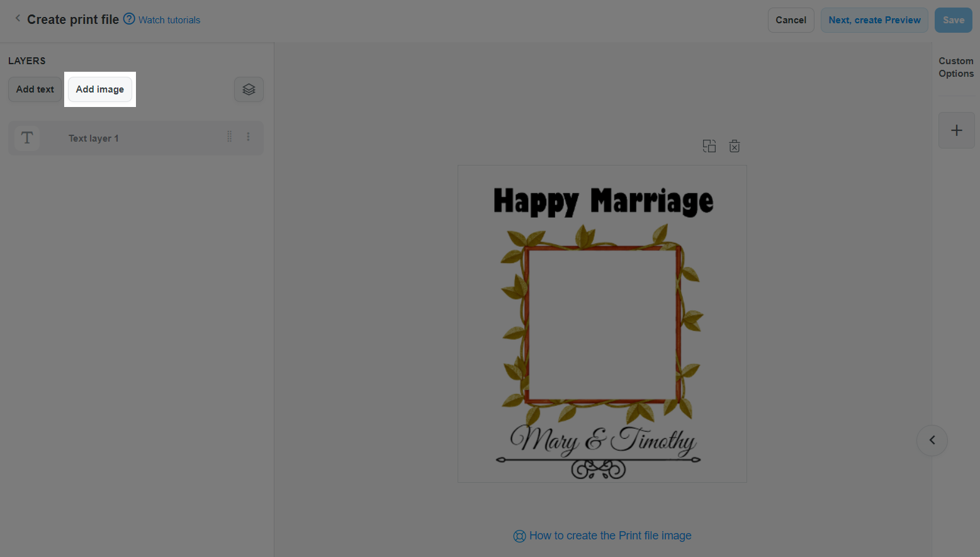Save the print file

click(954, 20)
